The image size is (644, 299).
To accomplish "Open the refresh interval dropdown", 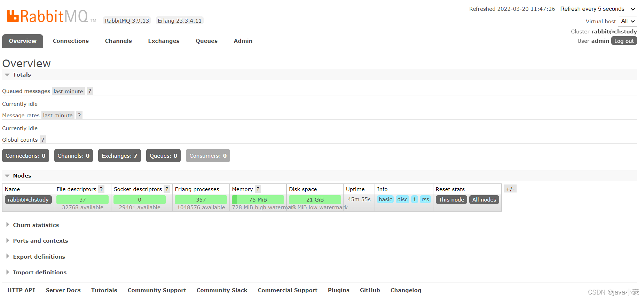I will pyautogui.click(x=597, y=9).
